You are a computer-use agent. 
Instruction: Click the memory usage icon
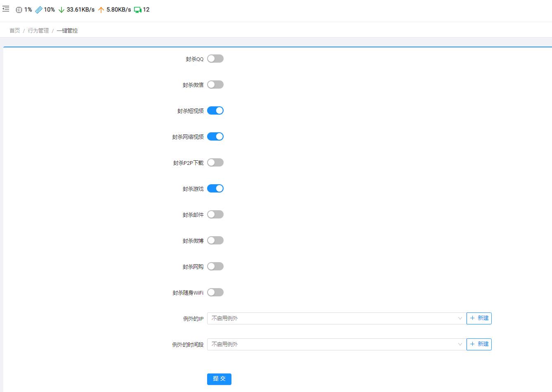tap(39, 10)
